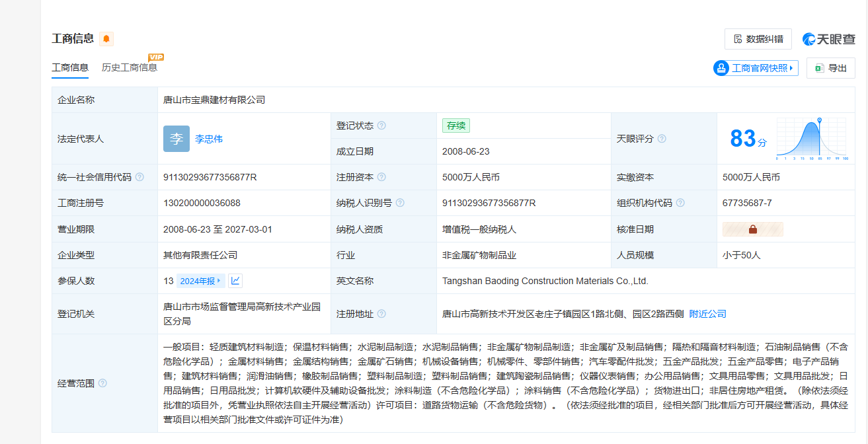Viewport: 868px width, 444px height.
Task: Open legal representative 李忠伟 link
Action: coord(209,139)
